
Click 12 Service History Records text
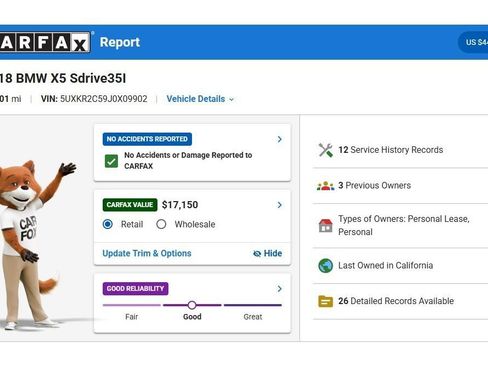(x=391, y=150)
